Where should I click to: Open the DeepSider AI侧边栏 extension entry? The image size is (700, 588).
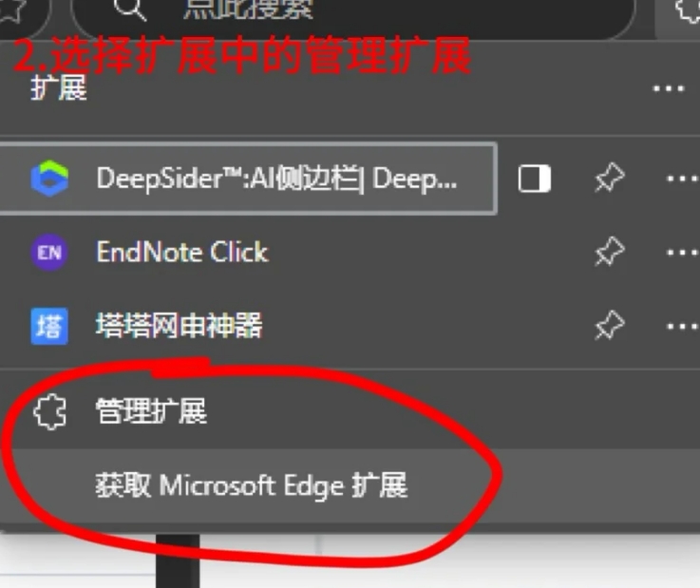pos(248,179)
